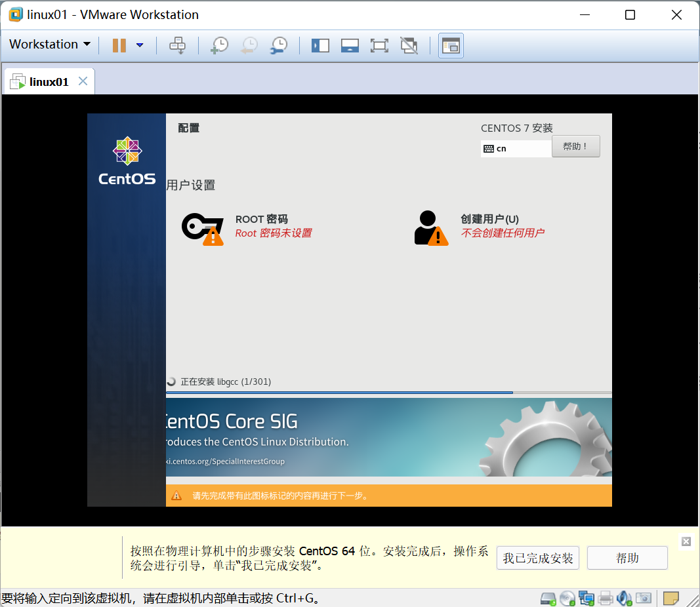
Task: Click the CentOS Core SIG banner
Action: point(388,437)
